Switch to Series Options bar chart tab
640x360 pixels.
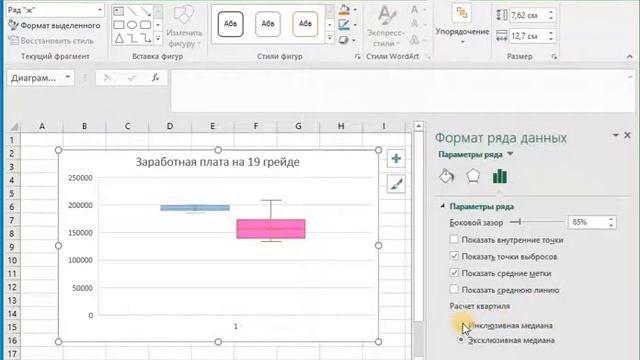click(x=500, y=176)
